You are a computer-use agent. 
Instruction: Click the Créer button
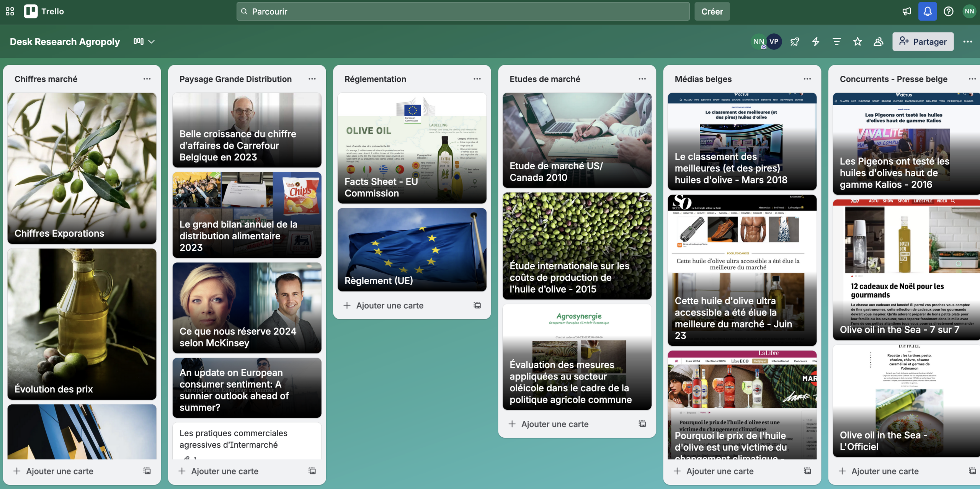(x=712, y=11)
